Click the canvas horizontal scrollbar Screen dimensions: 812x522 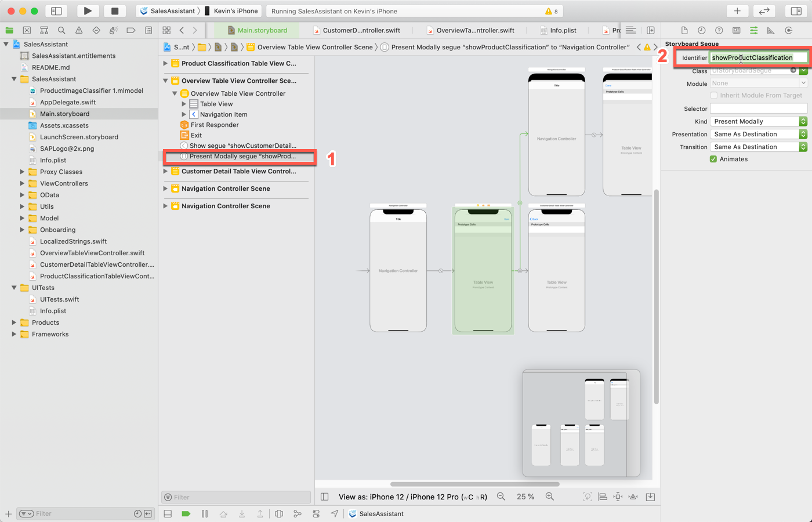pyautogui.click(x=474, y=484)
